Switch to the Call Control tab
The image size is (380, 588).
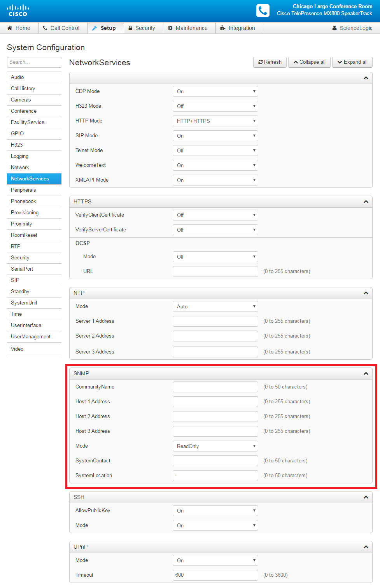[x=61, y=28]
